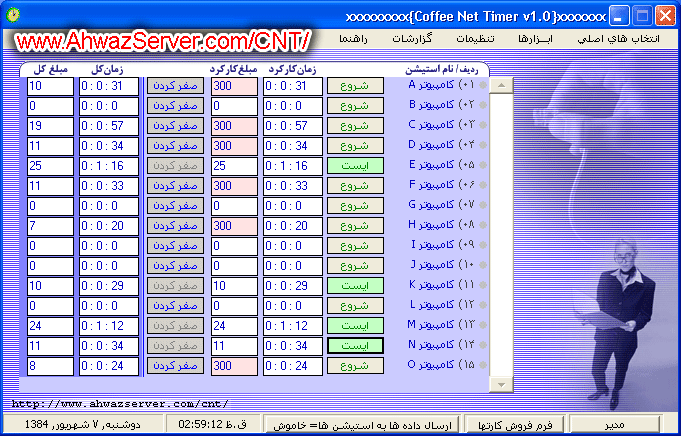681x436 pixels.
Task: Stop the running timer for computer E
Action: pos(355,166)
